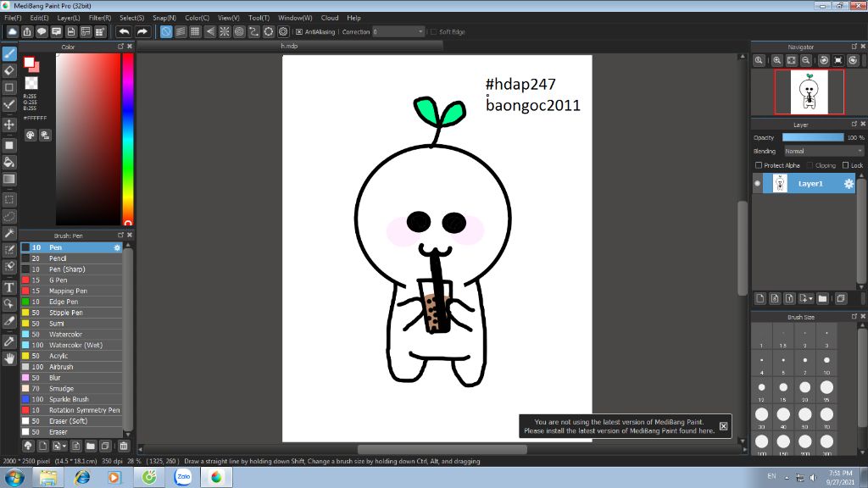Screen dimensions: 868x488
Task: Enable the Clipping checkbox
Action: click(810, 165)
